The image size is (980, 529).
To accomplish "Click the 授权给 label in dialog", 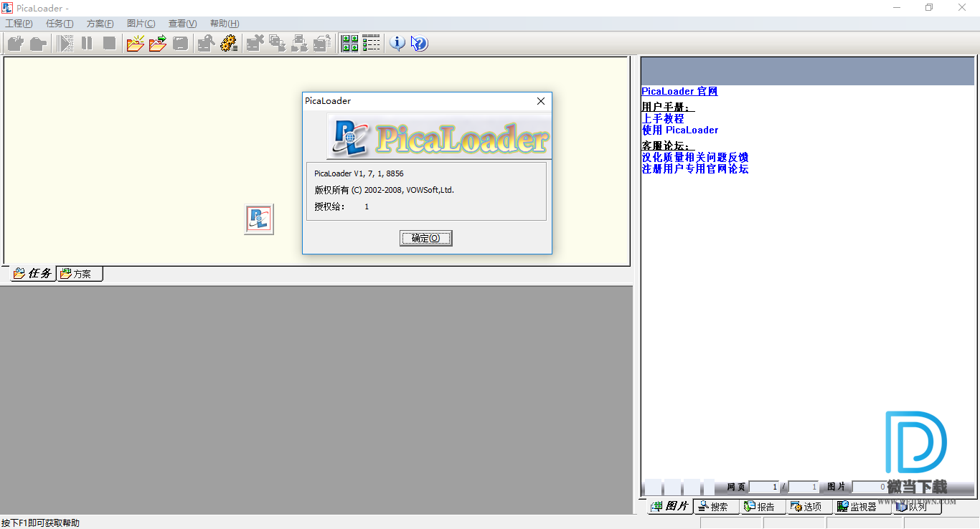I will tap(329, 206).
